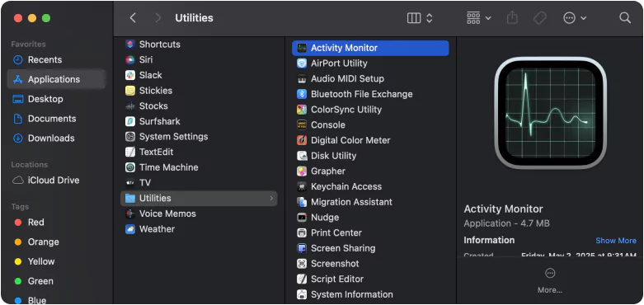Select the Screen Sharing icon

[302, 248]
